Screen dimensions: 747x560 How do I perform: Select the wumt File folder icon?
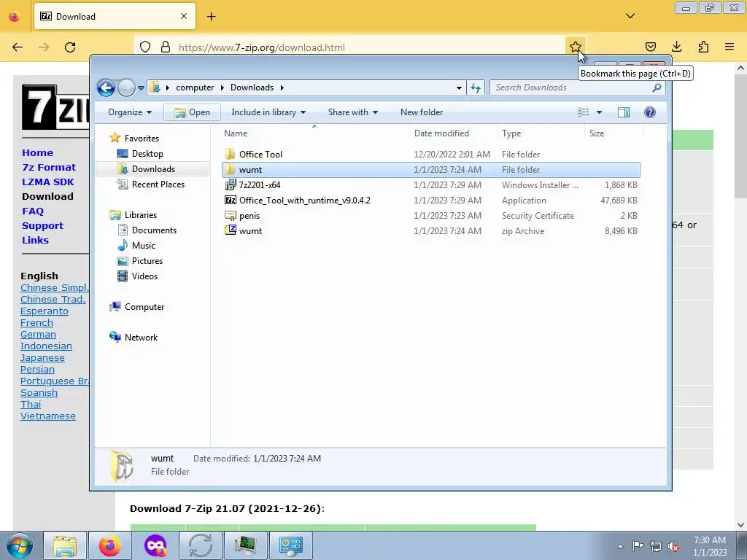coord(230,169)
